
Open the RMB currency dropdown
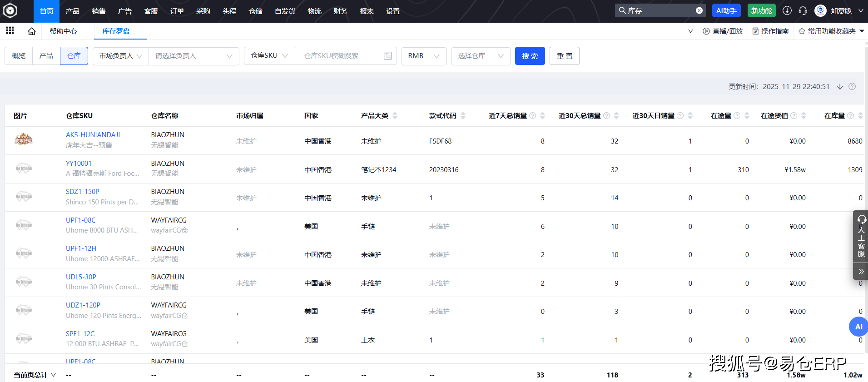pyautogui.click(x=423, y=56)
